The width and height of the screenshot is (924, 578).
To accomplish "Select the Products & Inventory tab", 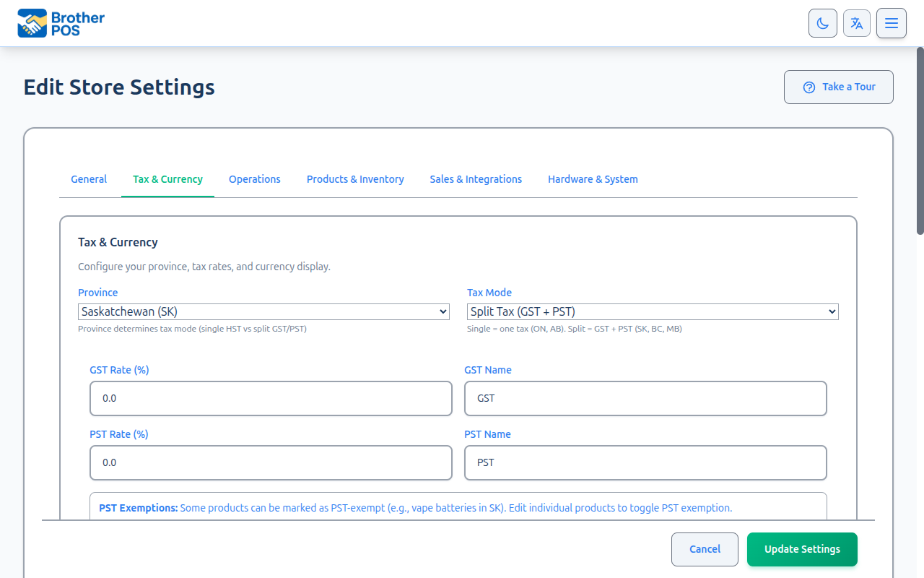I will tap(355, 179).
